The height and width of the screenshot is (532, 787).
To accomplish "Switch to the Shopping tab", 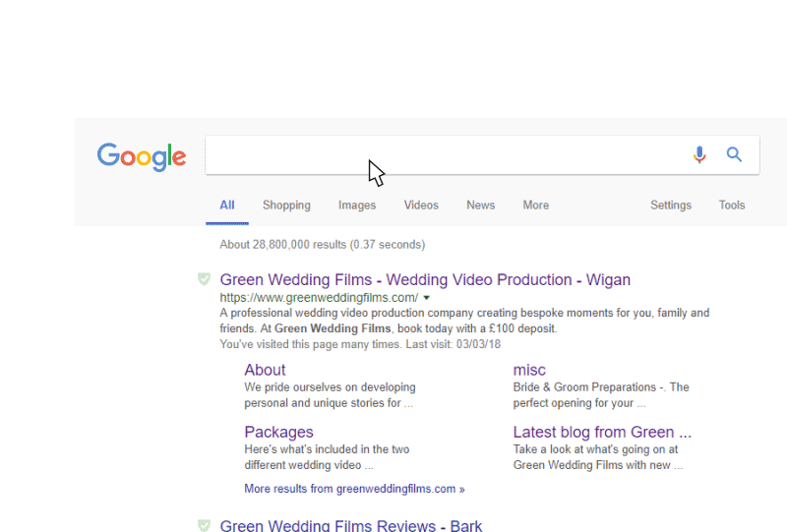I will (286, 206).
